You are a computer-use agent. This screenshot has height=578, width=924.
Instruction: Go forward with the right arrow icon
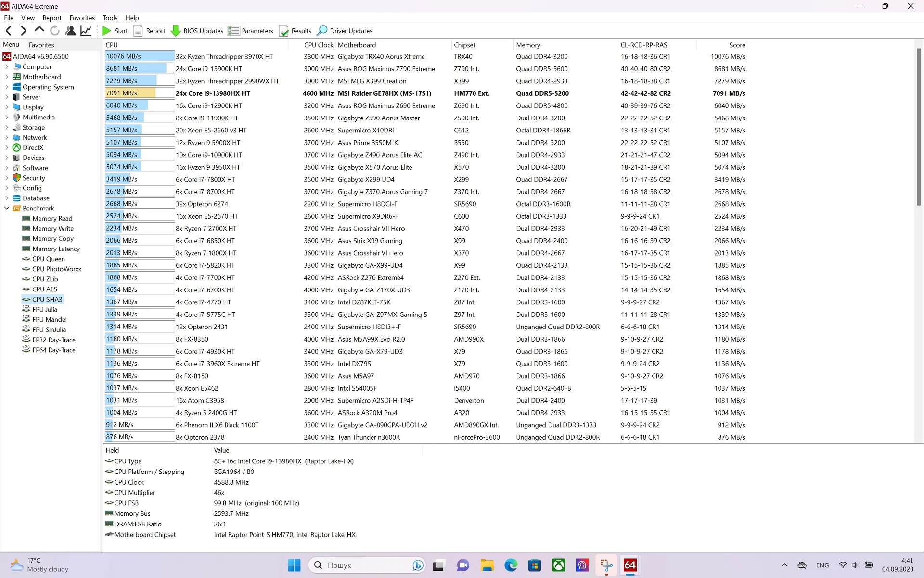[24, 31]
